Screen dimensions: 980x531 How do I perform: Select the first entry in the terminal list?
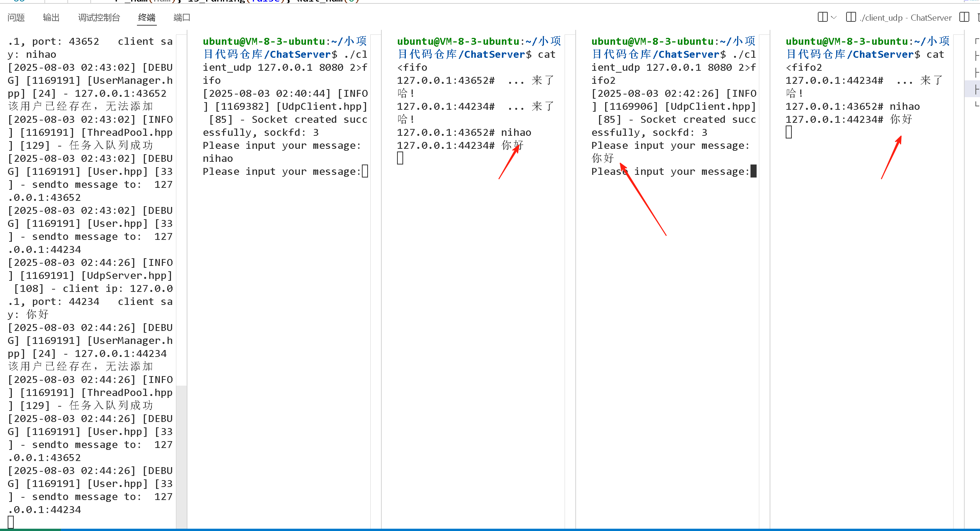(977, 41)
